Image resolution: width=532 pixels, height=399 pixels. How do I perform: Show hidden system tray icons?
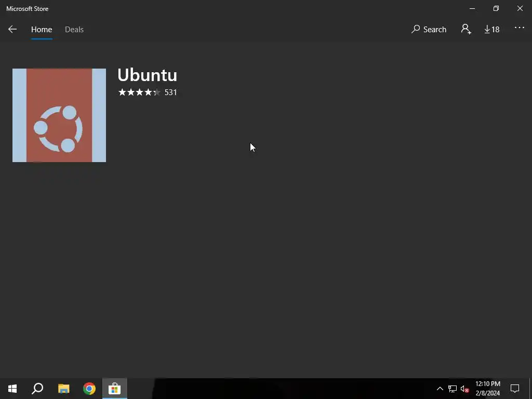tap(440, 389)
